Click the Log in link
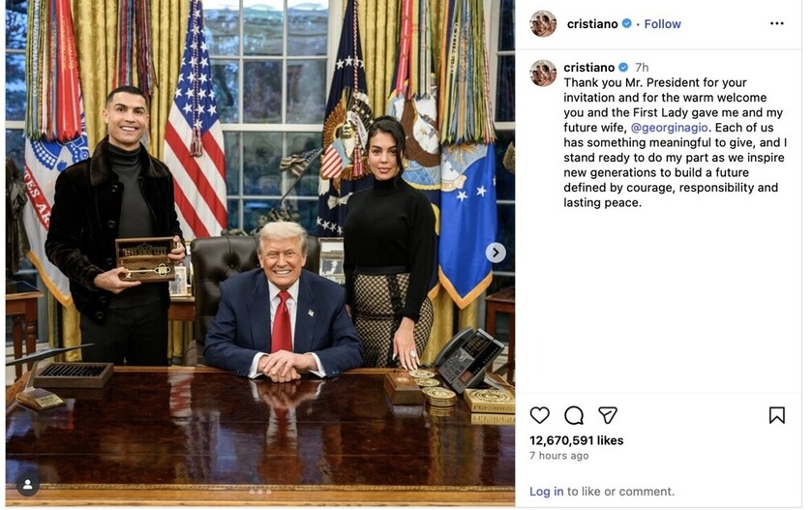The image size is (812, 510). click(x=547, y=492)
